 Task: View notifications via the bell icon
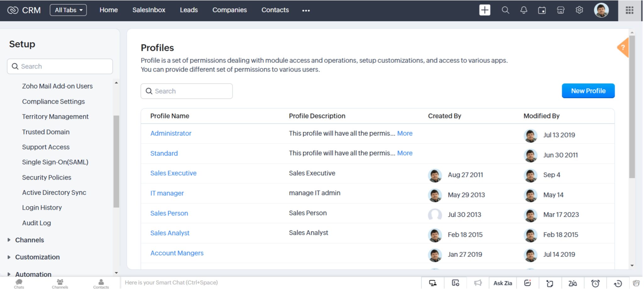(524, 10)
